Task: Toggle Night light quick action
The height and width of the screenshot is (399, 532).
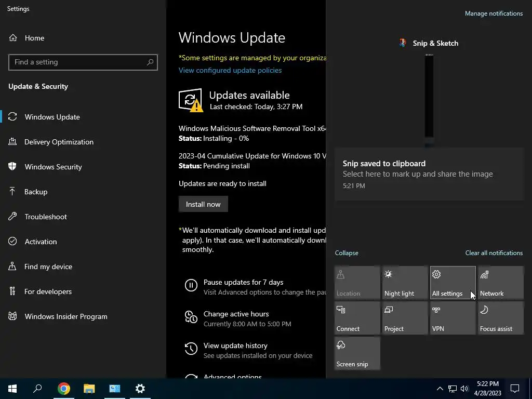Action: tap(405, 283)
